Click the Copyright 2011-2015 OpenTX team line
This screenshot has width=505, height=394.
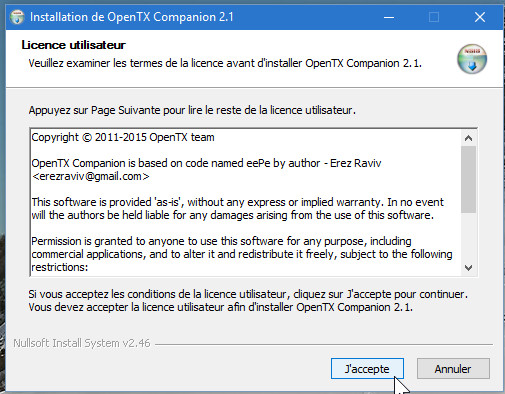click(x=123, y=137)
